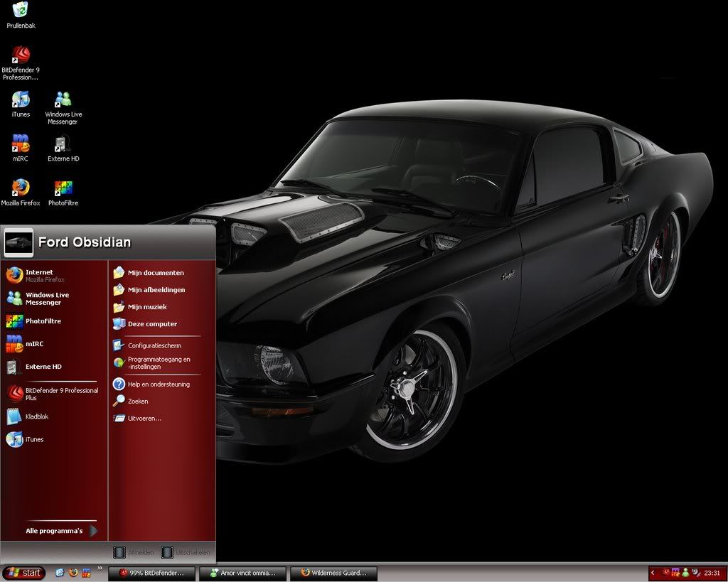
Task: Launch Firefox from the Quick Launch bar
Action: [x=73, y=573]
